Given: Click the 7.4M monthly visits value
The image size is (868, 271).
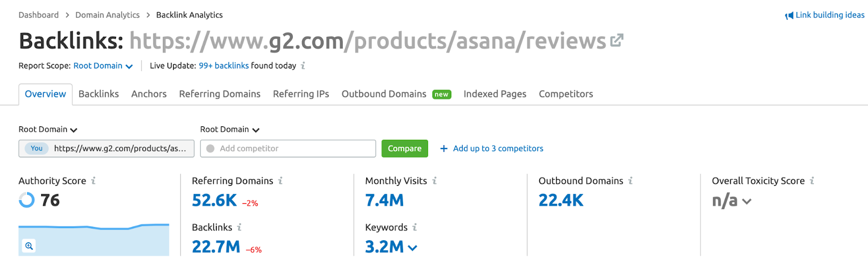Looking at the screenshot, I should 385,201.
